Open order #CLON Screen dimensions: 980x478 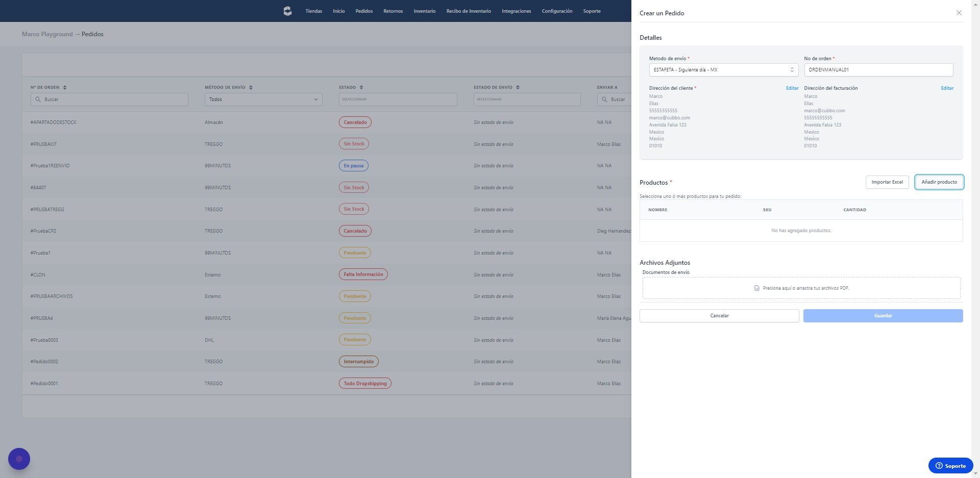click(38, 275)
